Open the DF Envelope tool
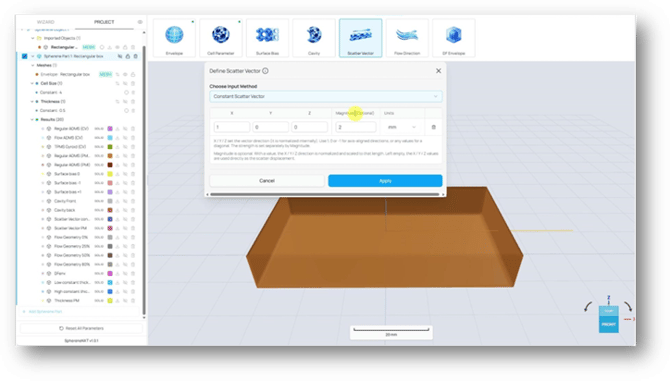670x381 pixels. [454, 38]
